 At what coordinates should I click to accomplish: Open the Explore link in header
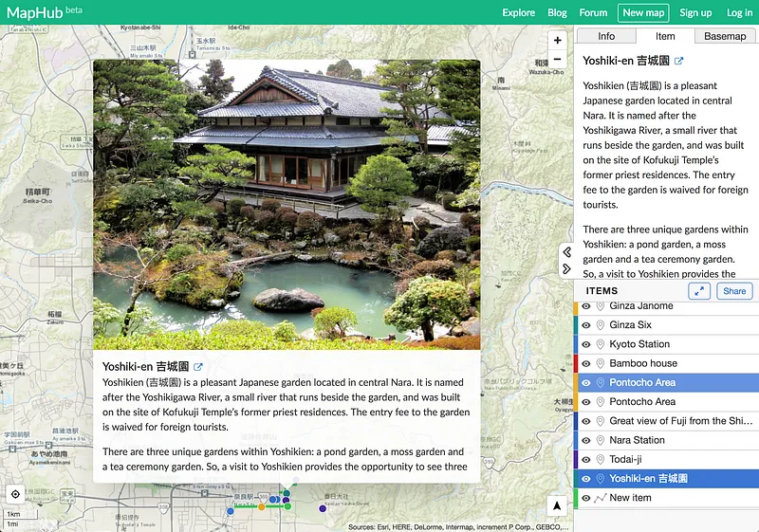coord(519,12)
